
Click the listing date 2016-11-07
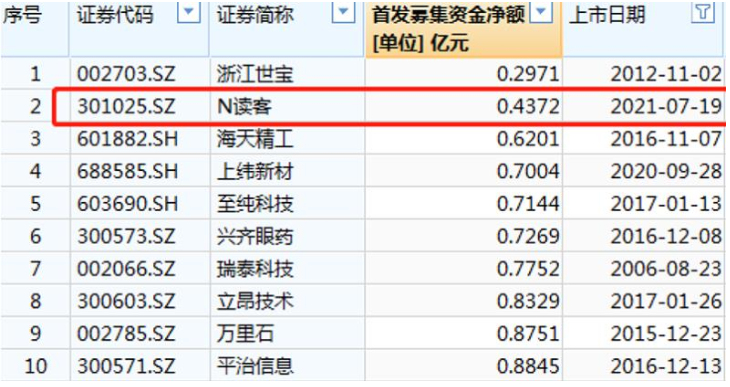point(666,139)
